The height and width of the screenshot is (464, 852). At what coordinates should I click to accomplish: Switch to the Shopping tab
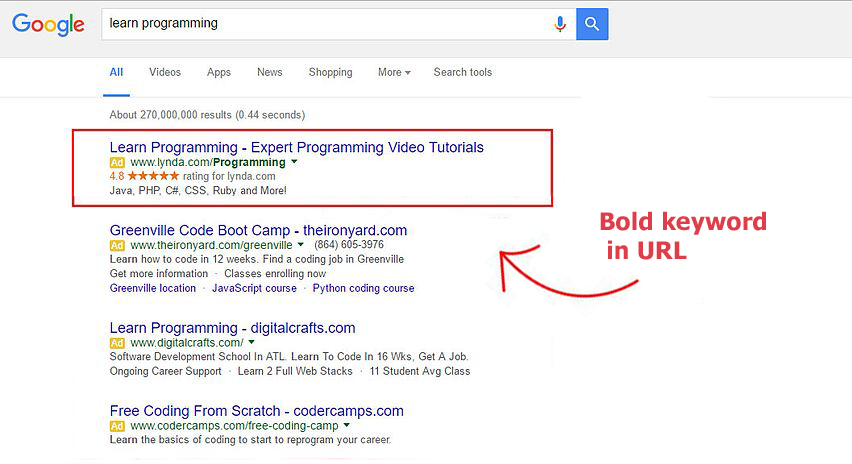coord(330,72)
